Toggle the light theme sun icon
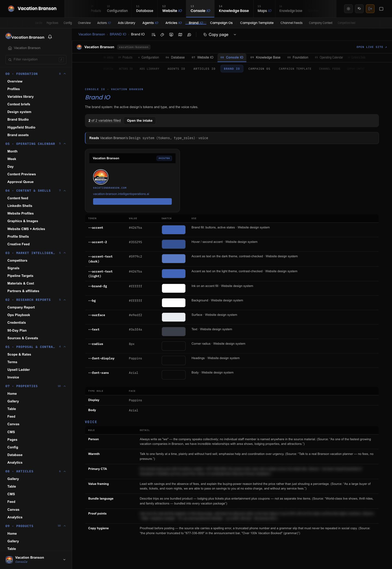The height and width of the screenshot is (569, 392). (348, 9)
